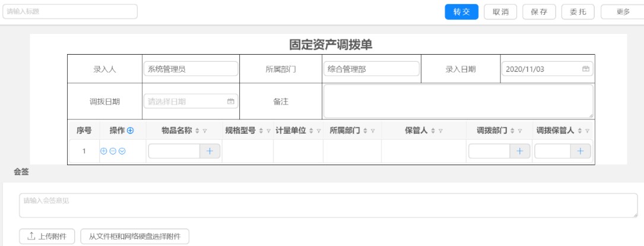
Task: Filter the 调拨保管人 column
Action: coord(588,131)
